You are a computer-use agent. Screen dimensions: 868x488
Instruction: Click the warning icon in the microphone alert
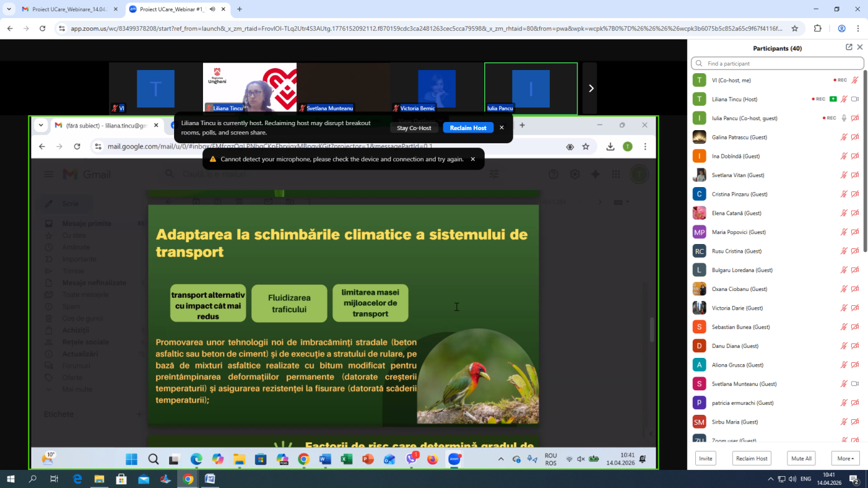(x=212, y=159)
